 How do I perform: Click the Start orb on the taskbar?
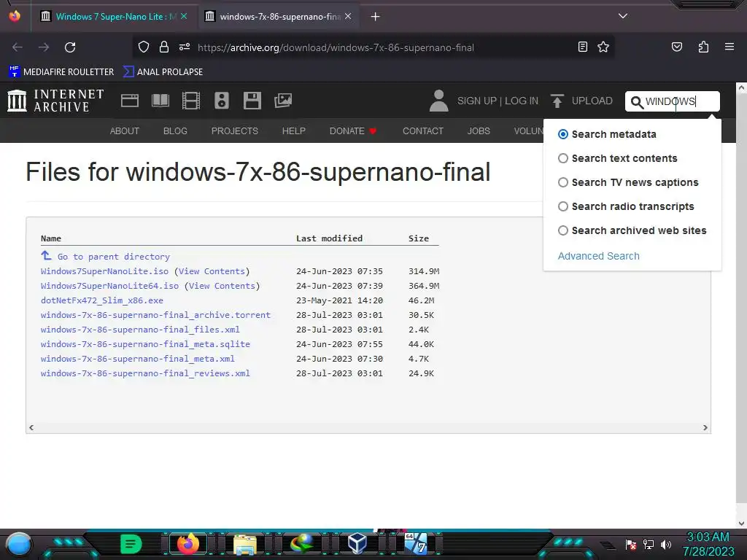[x=18, y=544]
